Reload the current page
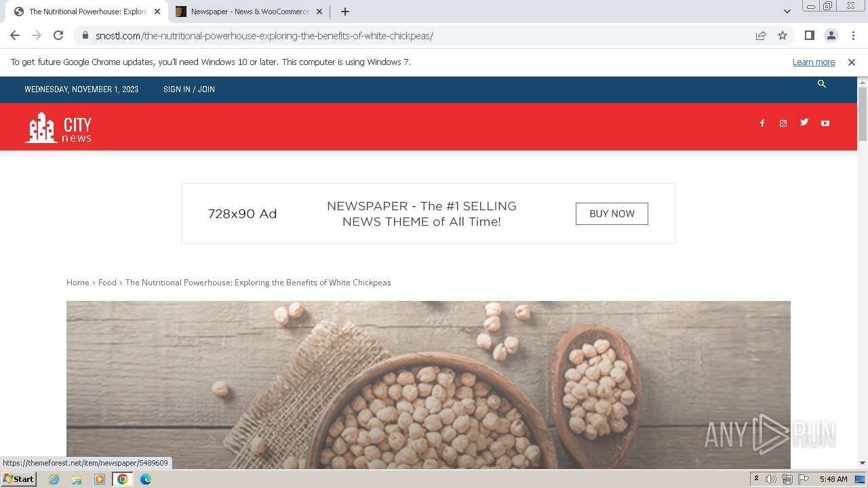This screenshot has width=868, height=488. click(x=58, y=35)
